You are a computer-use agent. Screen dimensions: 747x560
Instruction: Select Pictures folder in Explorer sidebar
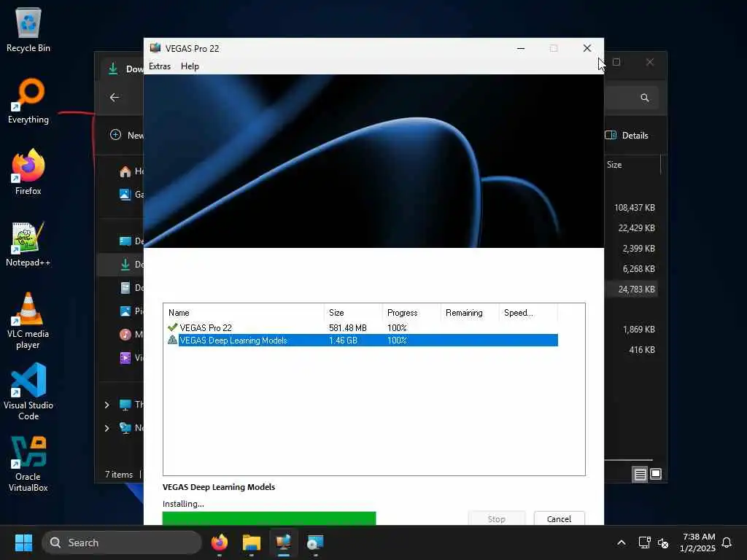point(131,311)
